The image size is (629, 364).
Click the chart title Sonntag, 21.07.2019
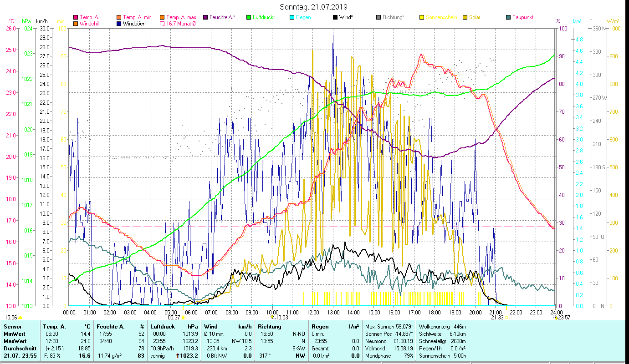pyautogui.click(x=313, y=7)
